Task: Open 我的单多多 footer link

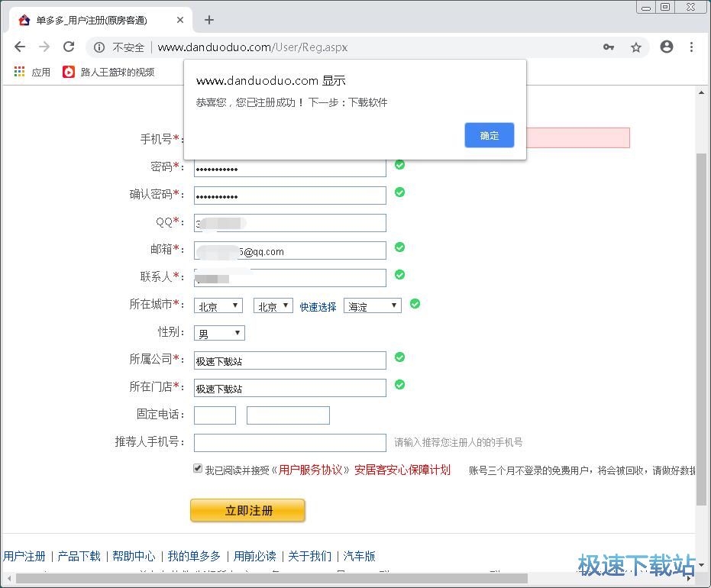Action: (x=194, y=556)
